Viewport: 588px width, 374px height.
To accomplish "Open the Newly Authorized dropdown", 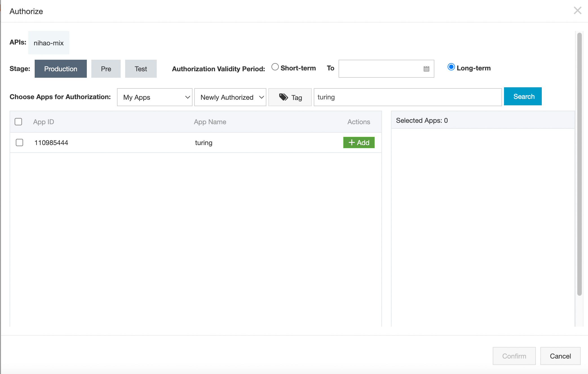I will 230,97.
